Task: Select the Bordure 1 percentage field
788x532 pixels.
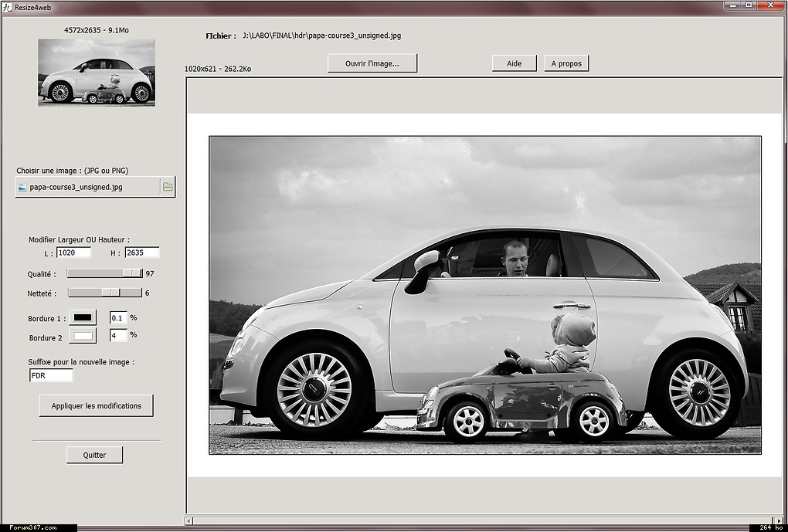Action: (118, 317)
